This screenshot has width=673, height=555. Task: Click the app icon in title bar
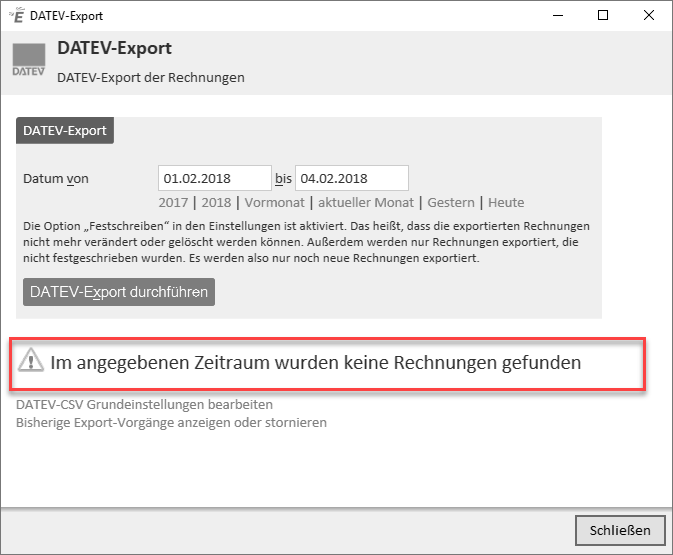click(x=17, y=15)
